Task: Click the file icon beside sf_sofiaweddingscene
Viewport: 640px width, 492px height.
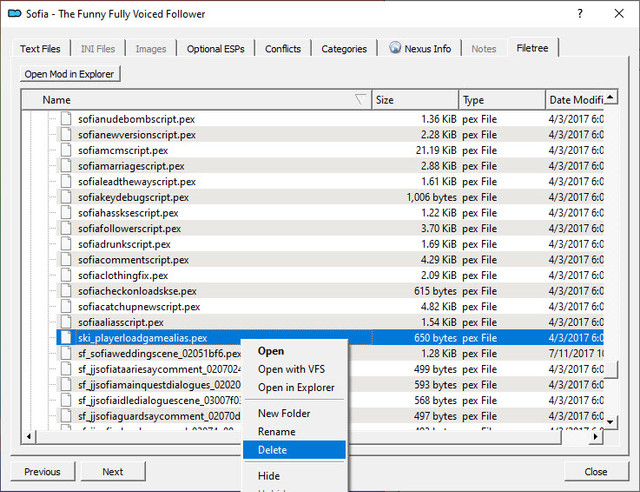Action: (66, 354)
